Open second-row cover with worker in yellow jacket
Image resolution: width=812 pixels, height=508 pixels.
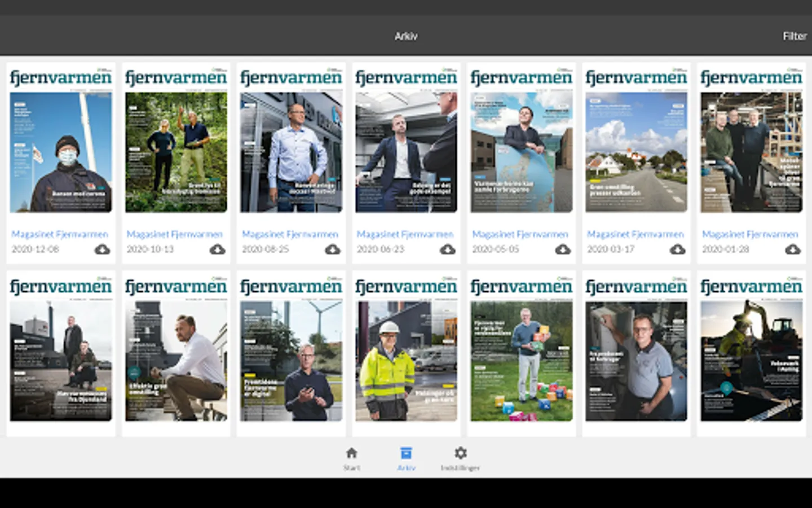click(x=406, y=349)
